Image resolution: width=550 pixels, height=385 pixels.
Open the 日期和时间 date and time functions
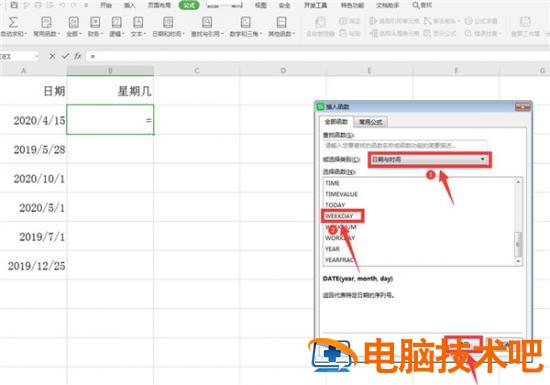pos(168,22)
